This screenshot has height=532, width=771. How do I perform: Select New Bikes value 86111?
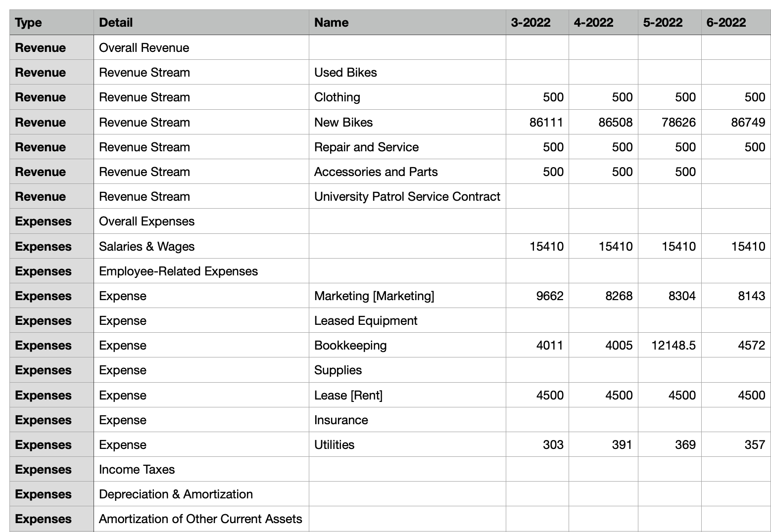[x=537, y=122]
